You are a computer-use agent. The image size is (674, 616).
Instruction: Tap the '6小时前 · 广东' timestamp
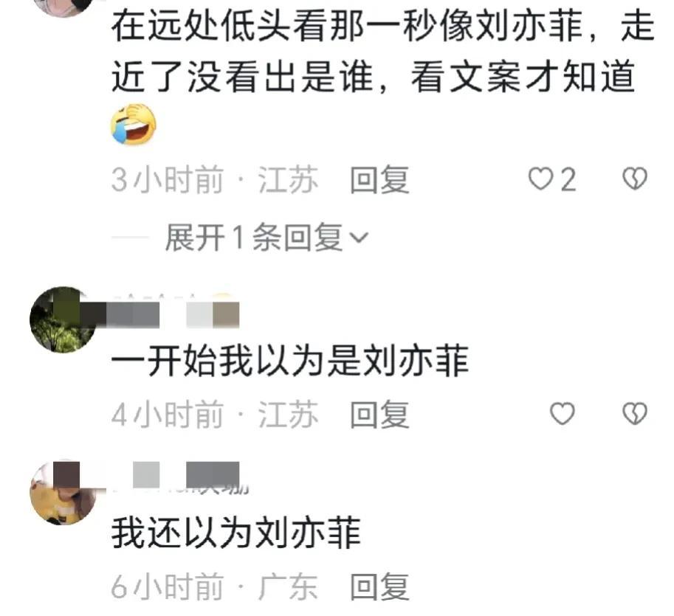point(215,586)
